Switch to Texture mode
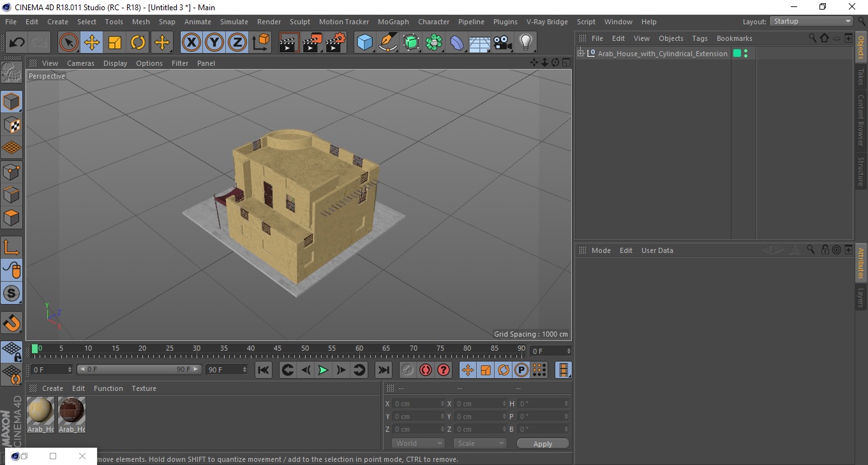Screen dimensions: 868x465 [x=11, y=125]
